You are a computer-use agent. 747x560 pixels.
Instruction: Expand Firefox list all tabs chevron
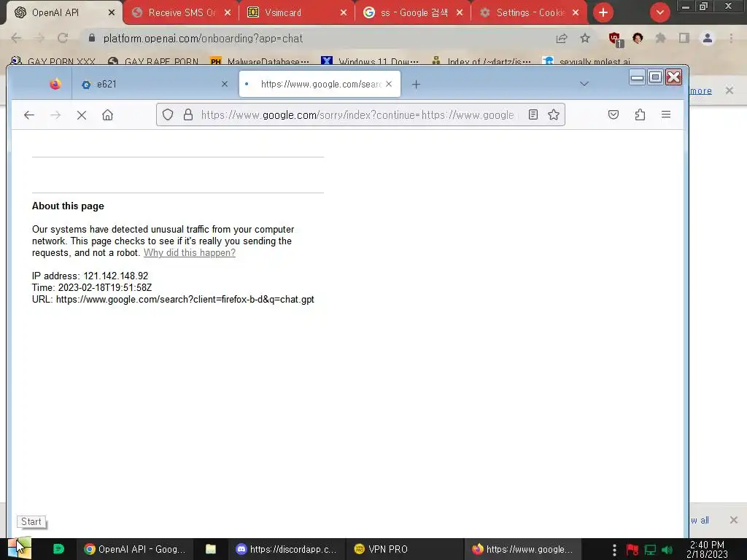pos(584,84)
